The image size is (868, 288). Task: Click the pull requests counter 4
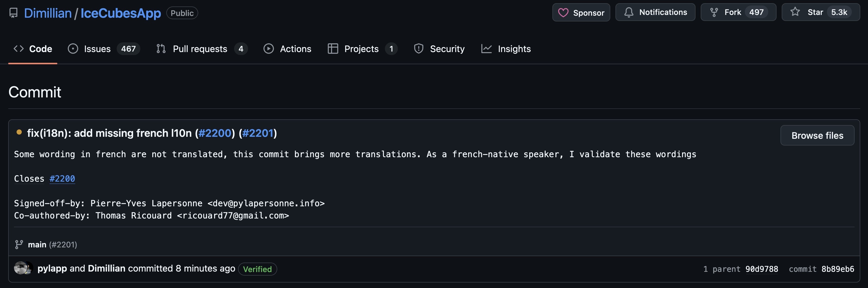[241, 49]
